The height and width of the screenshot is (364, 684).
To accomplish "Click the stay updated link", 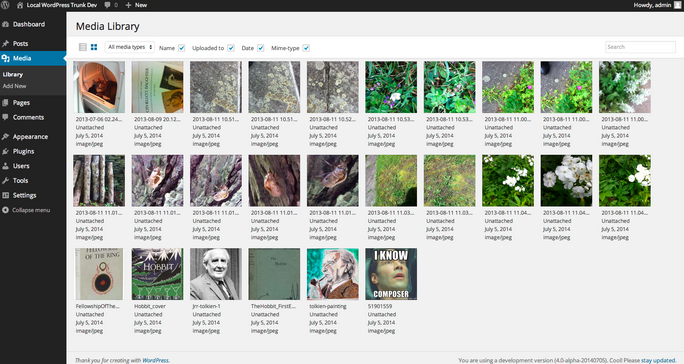I will coord(658,360).
